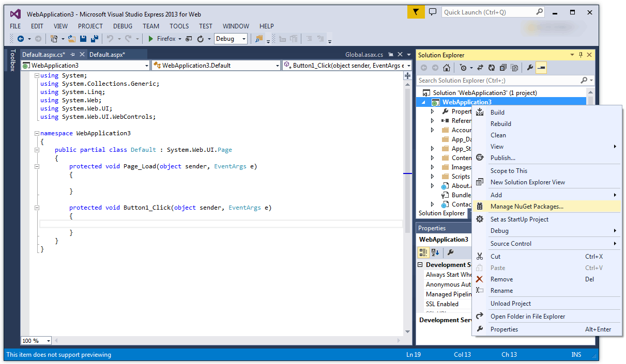The width and height of the screenshot is (626, 364).
Task: Click the Refresh browser icon in toolbar
Action: click(x=201, y=39)
